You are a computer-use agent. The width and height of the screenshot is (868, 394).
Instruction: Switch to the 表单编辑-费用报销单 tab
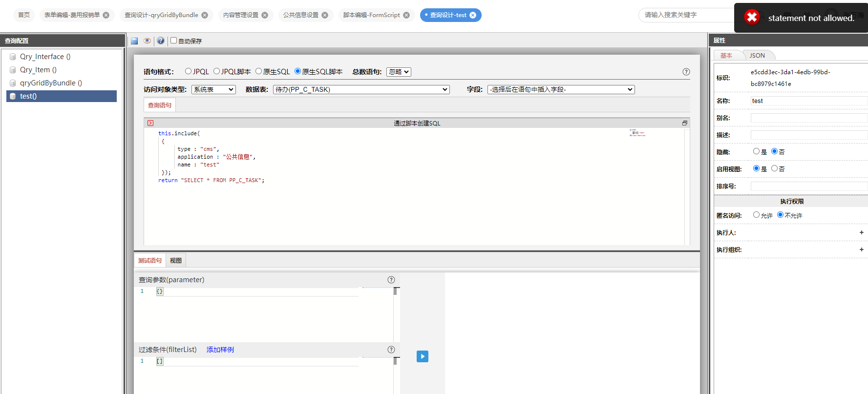pyautogui.click(x=72, y=15)
